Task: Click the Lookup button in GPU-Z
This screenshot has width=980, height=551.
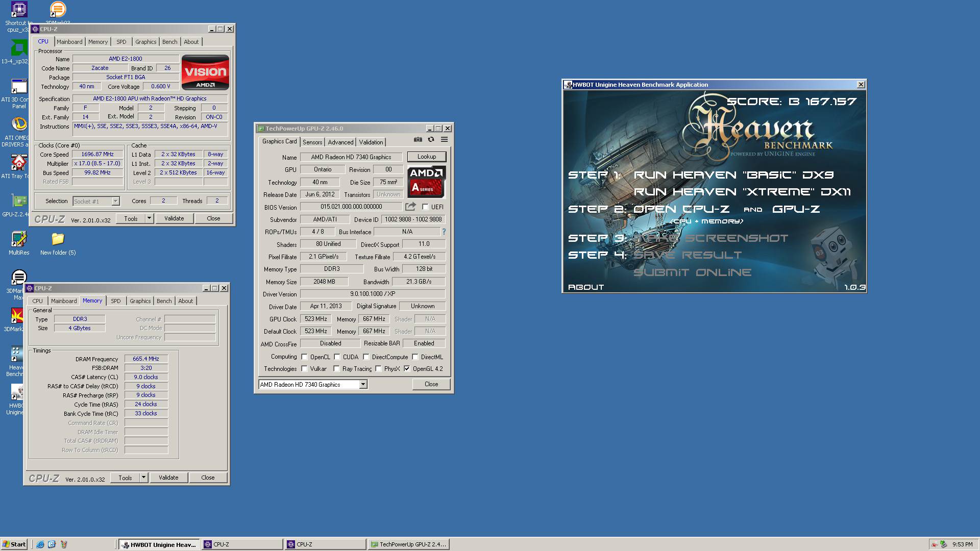Action: click(427, 157)
